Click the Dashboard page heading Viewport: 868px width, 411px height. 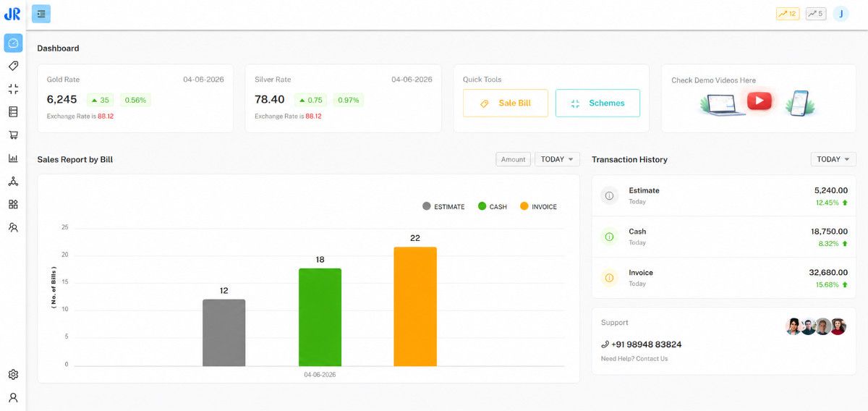pos(58,48)
